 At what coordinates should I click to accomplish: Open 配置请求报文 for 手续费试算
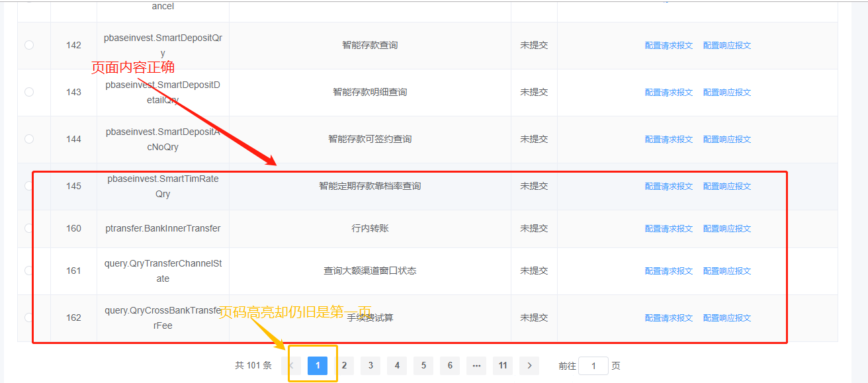[x=668, y=317]
